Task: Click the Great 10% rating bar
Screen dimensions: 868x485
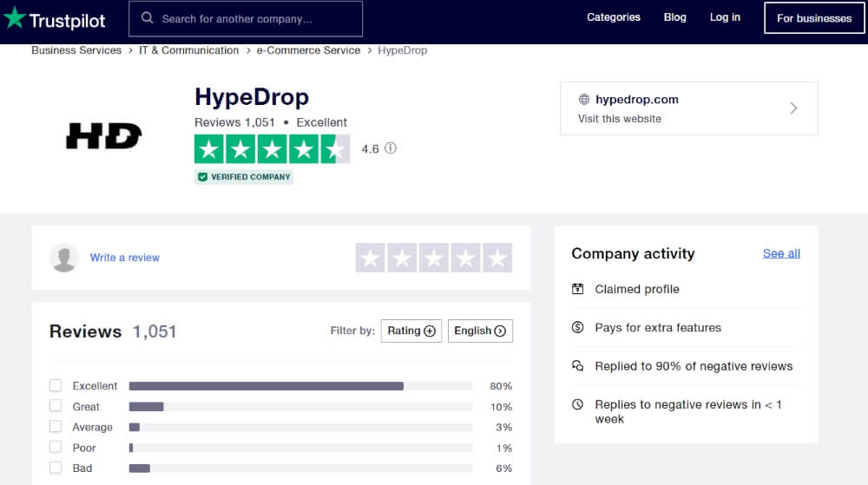Action: 300,406
